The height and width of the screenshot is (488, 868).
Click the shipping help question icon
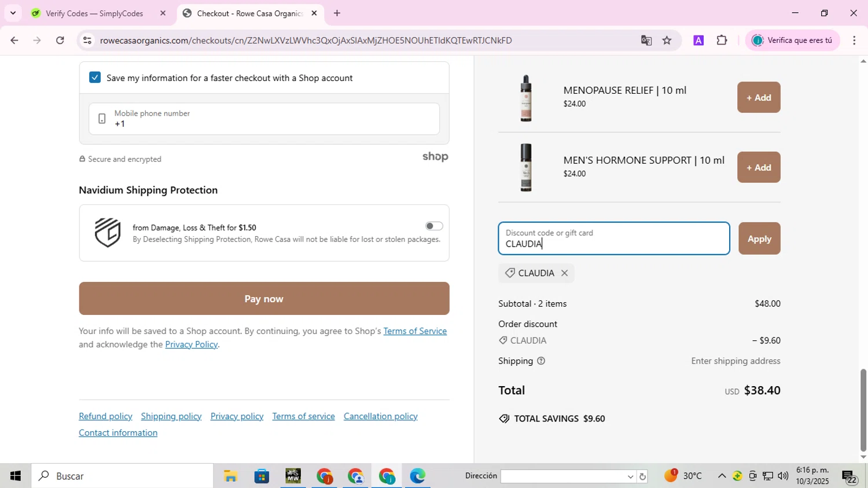coord(541,361)
